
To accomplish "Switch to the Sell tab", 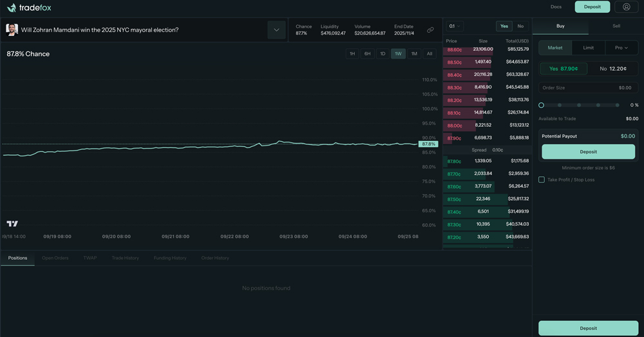I will tap(616, 26).
